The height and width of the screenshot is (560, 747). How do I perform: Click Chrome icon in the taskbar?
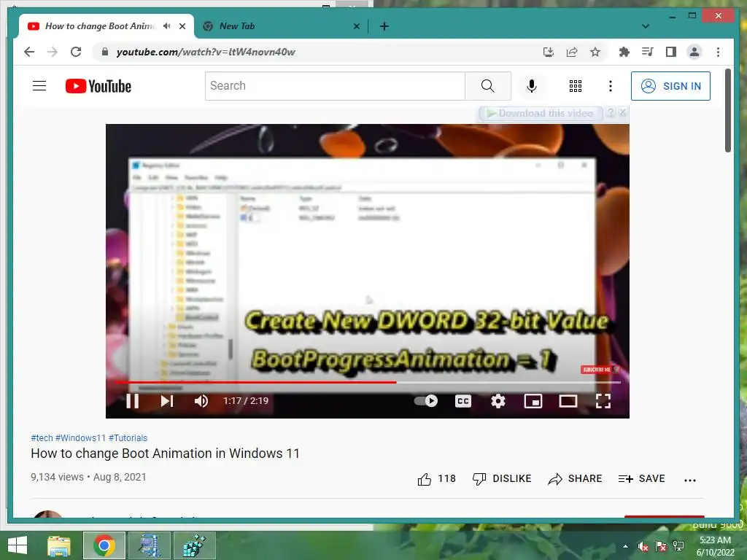coord(104,545)
